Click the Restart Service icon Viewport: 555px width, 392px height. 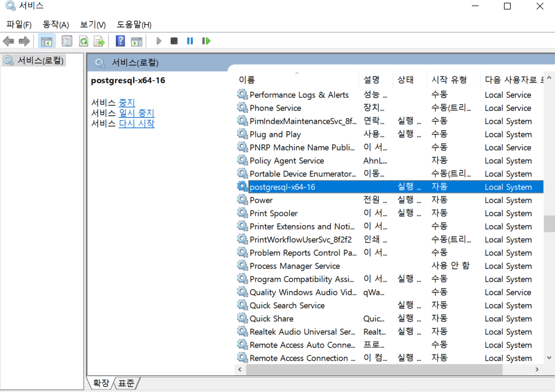[206, 41]
